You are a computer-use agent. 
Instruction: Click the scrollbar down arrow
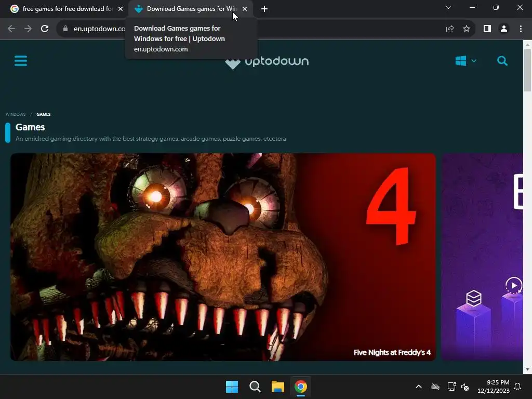pyautogui.click(x=527, y=369)
